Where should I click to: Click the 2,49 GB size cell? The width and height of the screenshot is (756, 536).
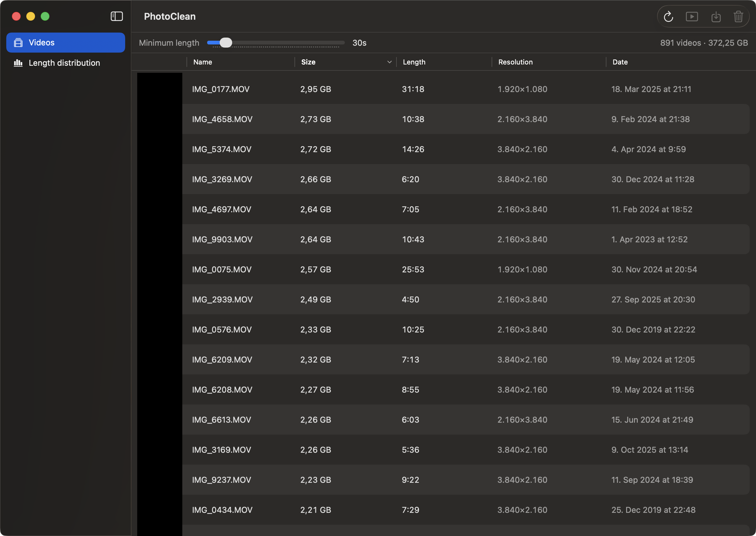(316, 299)
